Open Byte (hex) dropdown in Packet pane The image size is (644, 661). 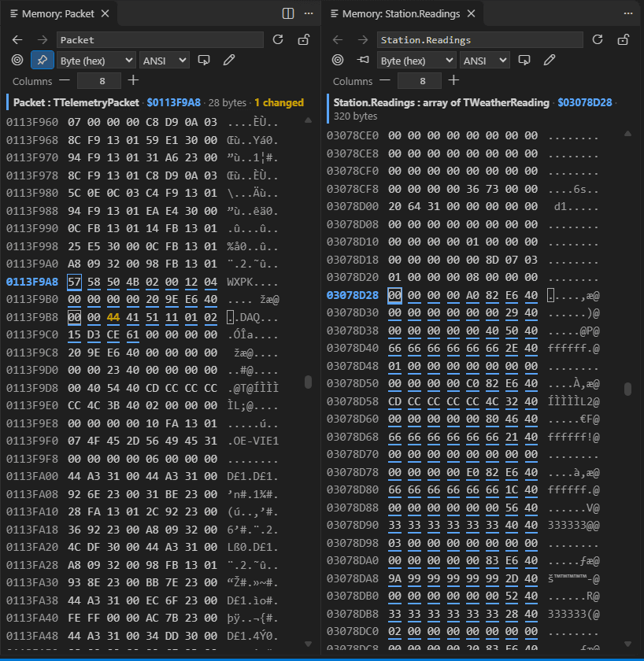[96, 61]
